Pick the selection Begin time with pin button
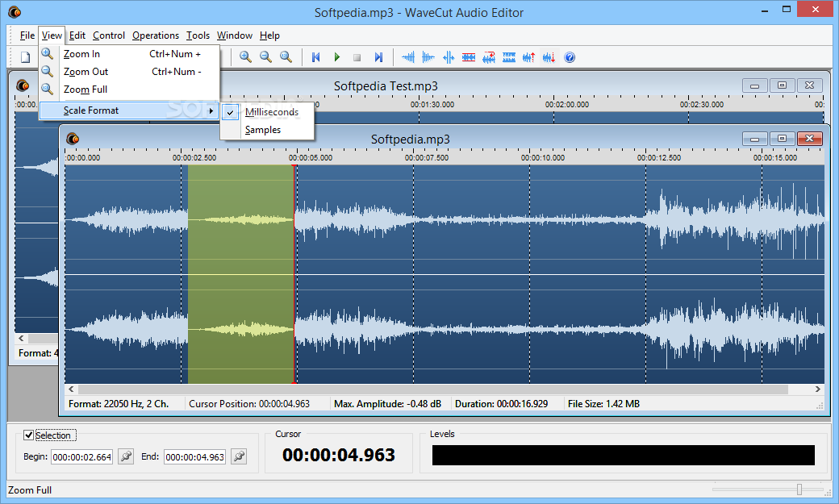 (126, 456)
